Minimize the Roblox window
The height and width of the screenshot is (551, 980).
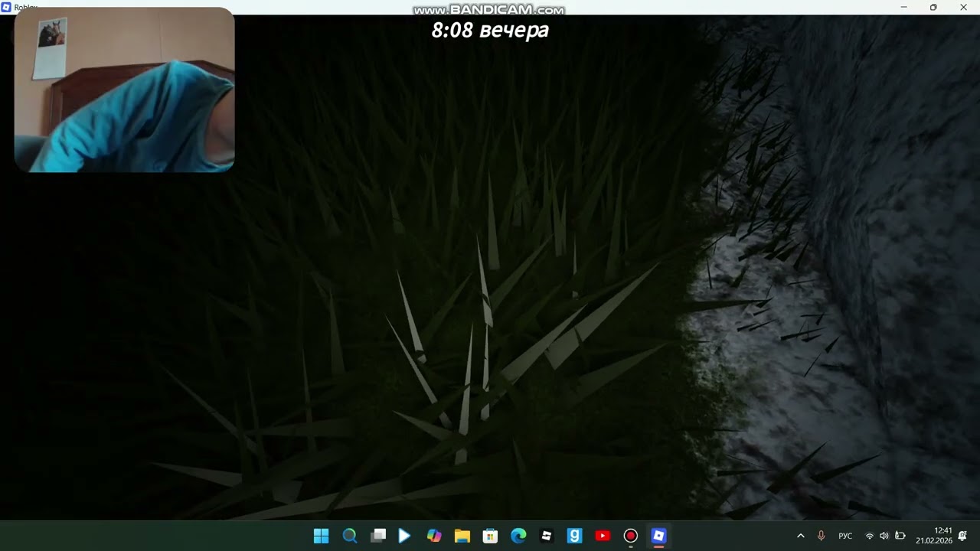pos(904,7)
